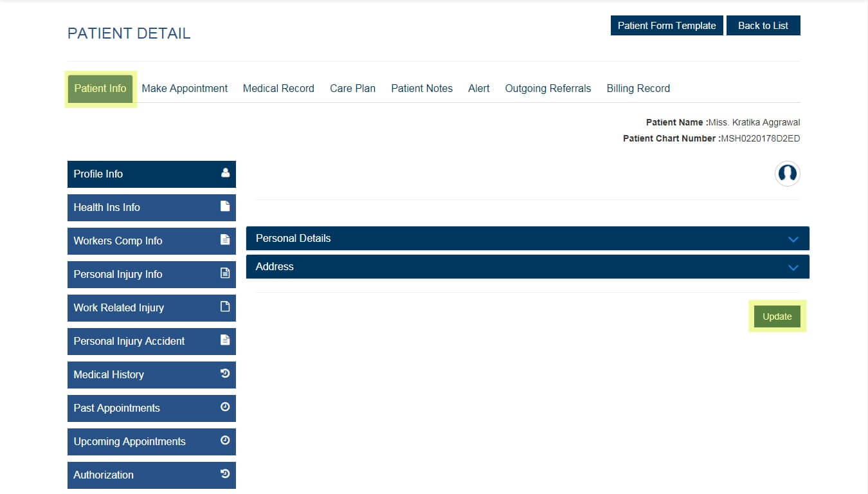868x494 pixels.
Task: Go to the Billing Record tab
Action: [638, 89]
